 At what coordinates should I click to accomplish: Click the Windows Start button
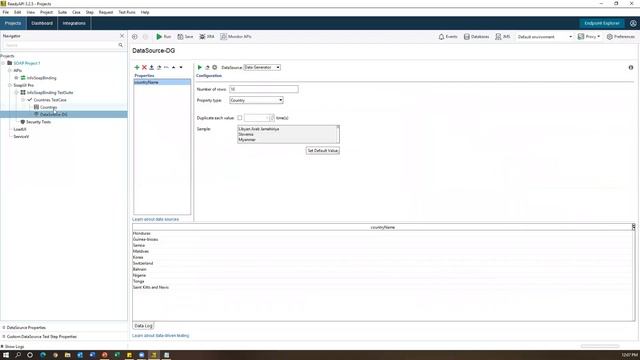click(x=6, y=355)
